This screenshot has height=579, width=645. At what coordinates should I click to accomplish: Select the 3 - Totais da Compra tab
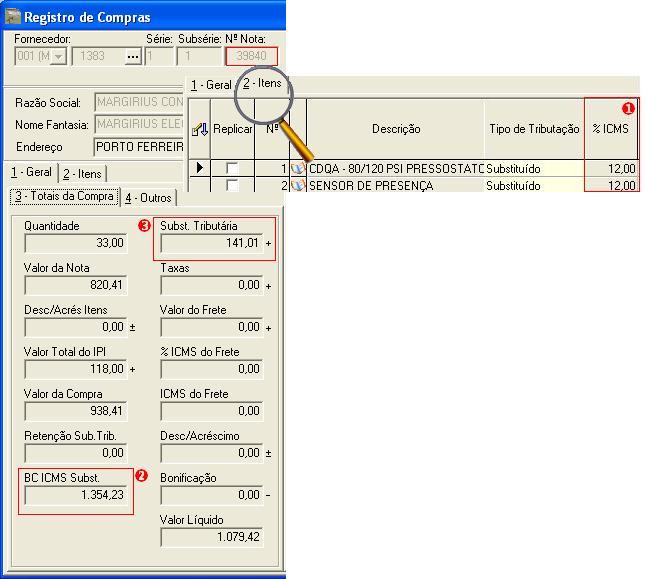coord(63,196)
